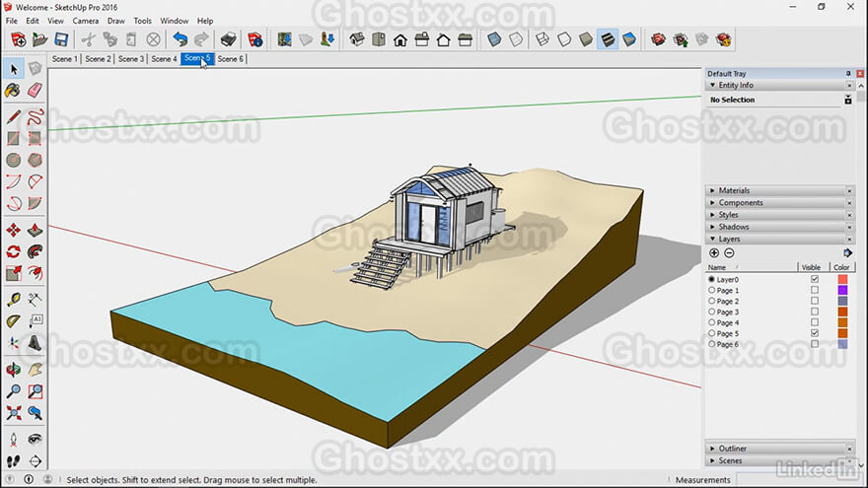Viewport: 868px width, 488px height.
Task: Activate the Push/Pull tool
Action: point(35,230)
